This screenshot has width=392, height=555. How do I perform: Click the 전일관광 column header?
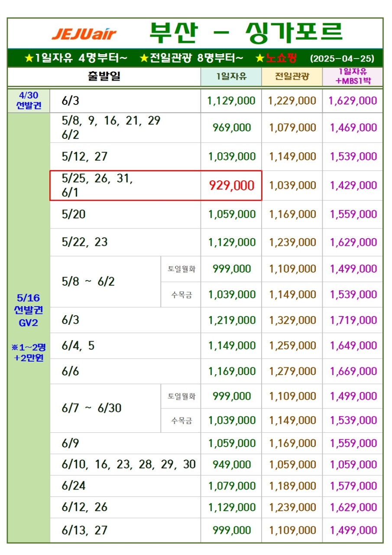coord(292,77)
